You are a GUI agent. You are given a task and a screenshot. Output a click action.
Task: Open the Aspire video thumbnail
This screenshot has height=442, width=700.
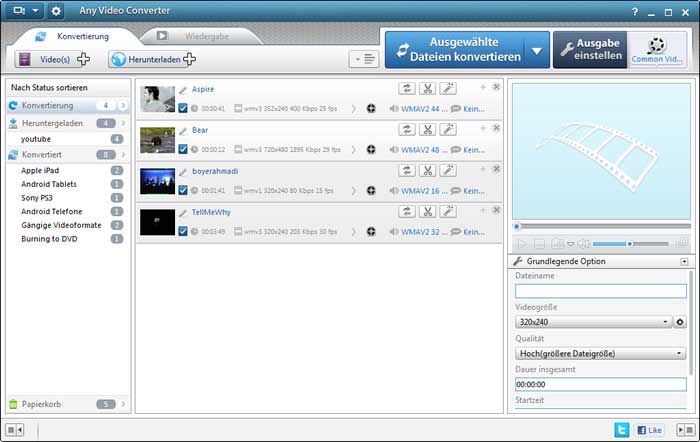(x=157, y=99)
